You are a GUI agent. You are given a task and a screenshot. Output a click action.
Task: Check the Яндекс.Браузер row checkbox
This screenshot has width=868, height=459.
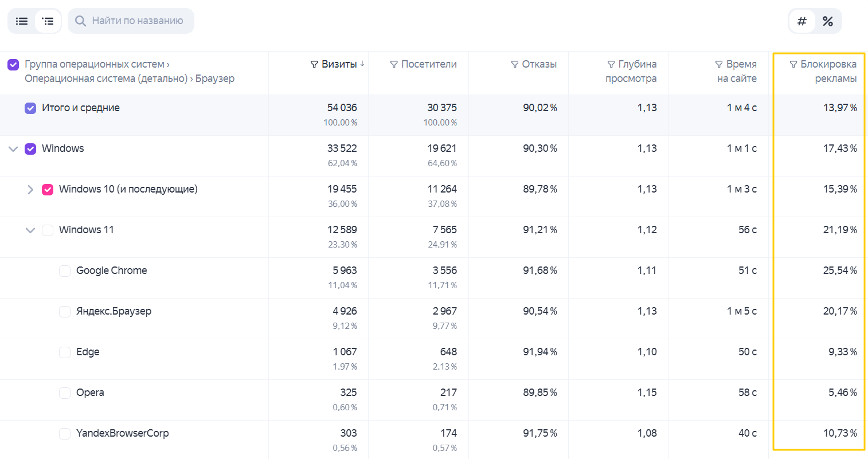click(x=65, y=312)
